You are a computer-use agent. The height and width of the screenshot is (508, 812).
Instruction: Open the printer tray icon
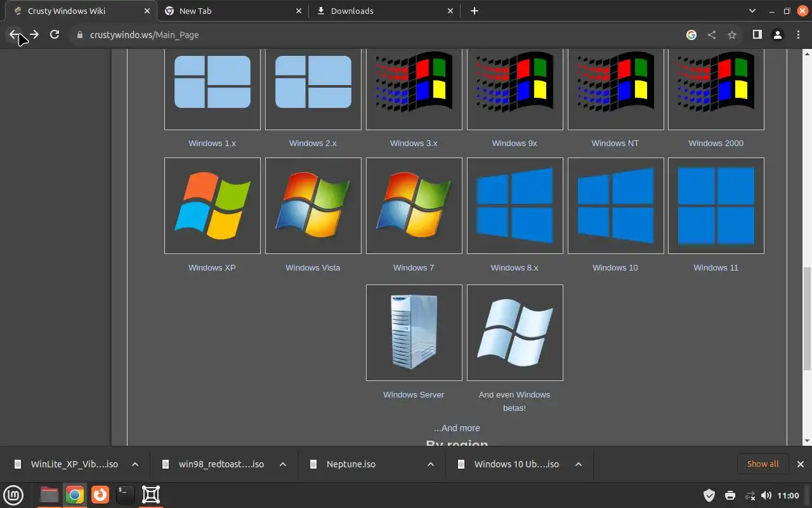point(730,495)
